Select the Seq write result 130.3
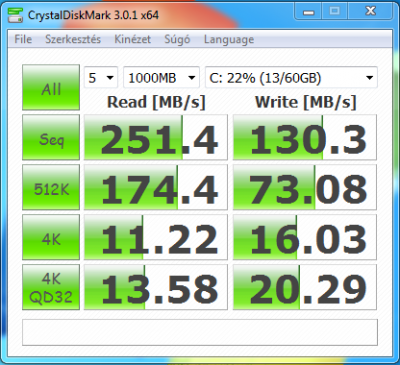The image size is (400, 365). 305,137
